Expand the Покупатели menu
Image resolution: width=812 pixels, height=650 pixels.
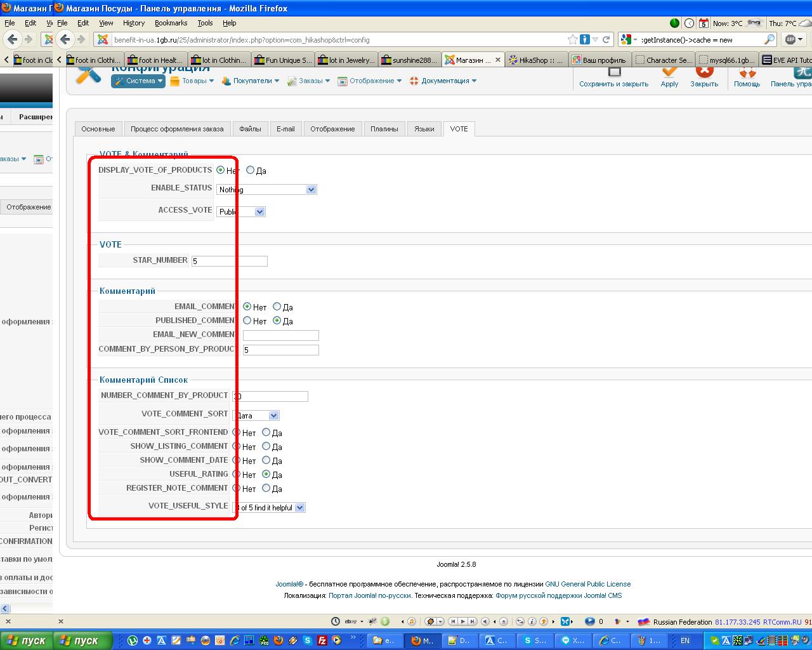[x=250, y=81]
